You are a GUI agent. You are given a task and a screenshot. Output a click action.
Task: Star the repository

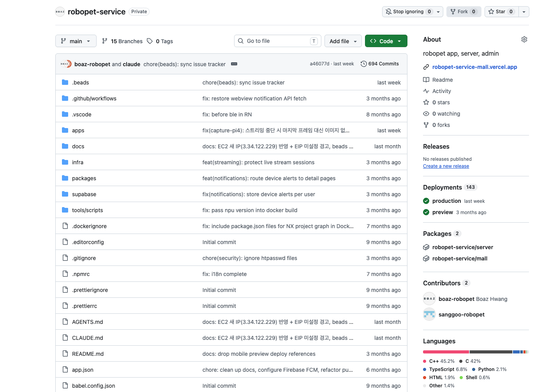click(502, 12)
